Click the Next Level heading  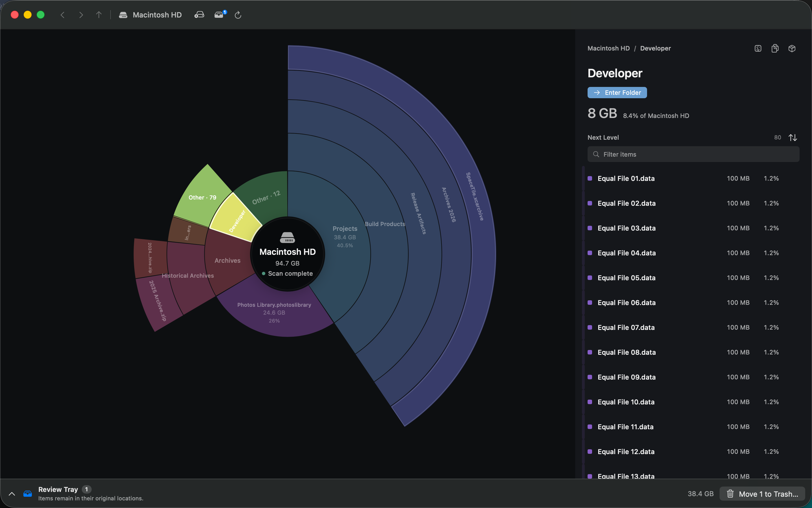tap(603, 137)
